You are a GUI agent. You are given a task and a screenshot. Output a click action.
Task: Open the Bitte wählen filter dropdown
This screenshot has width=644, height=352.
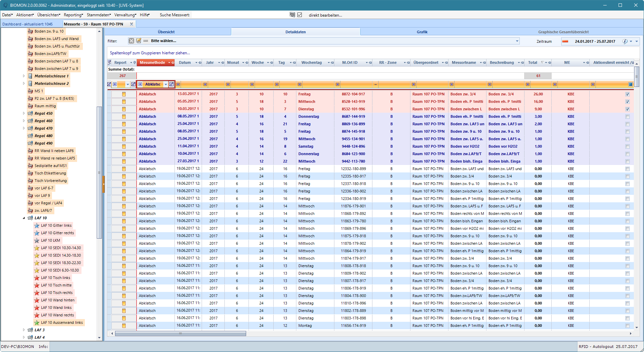click(x=517, y=41)
